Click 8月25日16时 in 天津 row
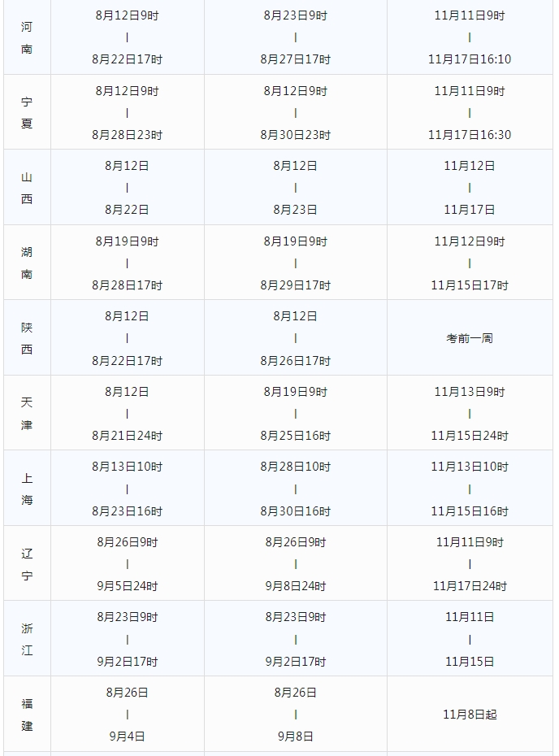The width and height of the screenshot is (559, 756). pos(296,436)
